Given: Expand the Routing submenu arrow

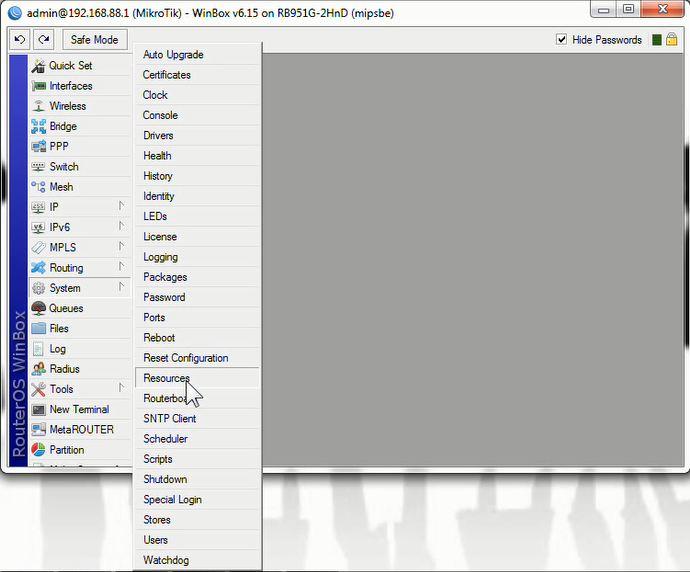Looking at the screenshot, I should click(x=121, y=266).
